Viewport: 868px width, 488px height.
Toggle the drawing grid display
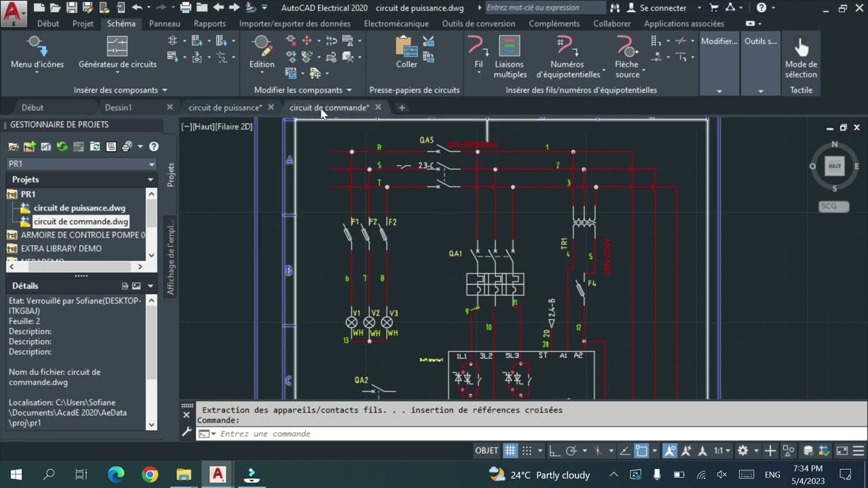tap(510, 451)
